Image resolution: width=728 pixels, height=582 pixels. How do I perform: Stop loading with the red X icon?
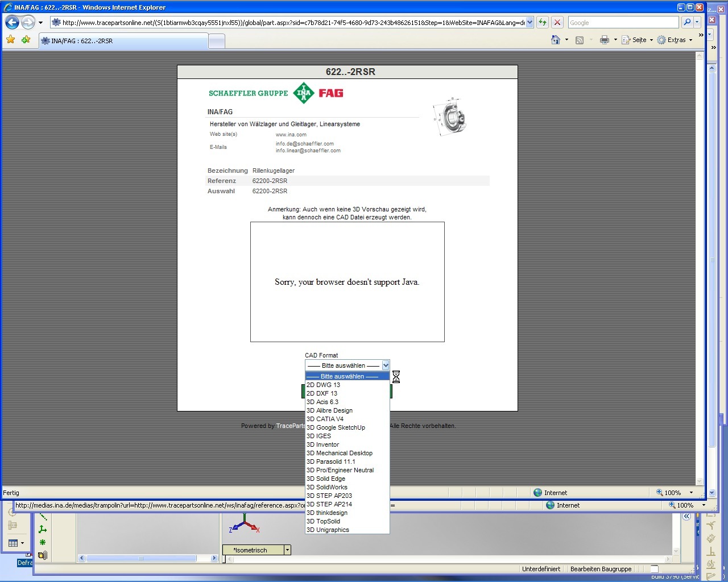point(557,22)
